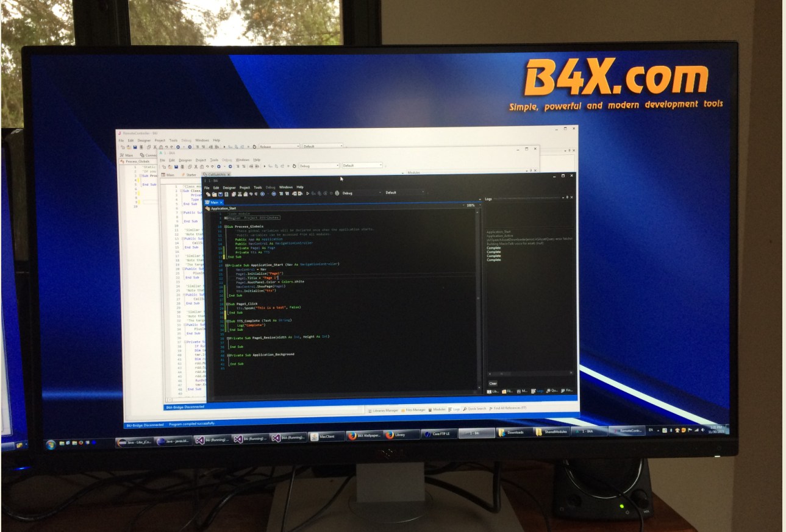Open the Help menu in the RemoteController window
The width and height of the screenshot is (786, 532).
tap(216, 140)
